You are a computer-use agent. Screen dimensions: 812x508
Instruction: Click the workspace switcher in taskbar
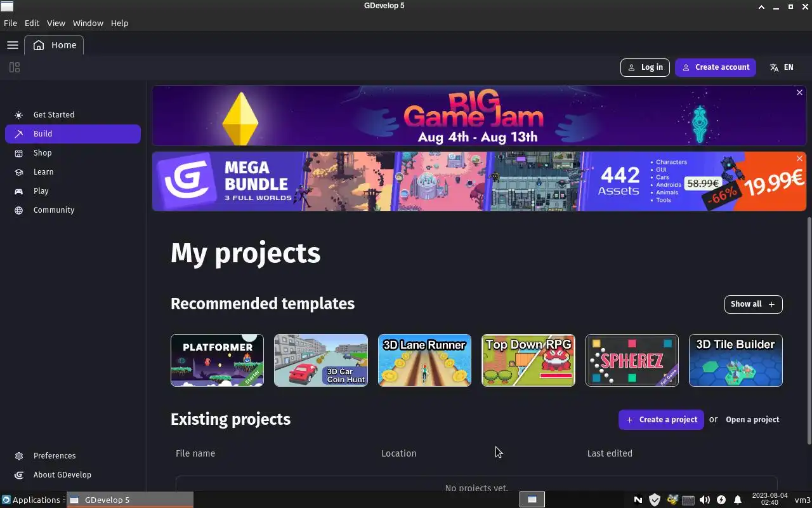point(532,500)
